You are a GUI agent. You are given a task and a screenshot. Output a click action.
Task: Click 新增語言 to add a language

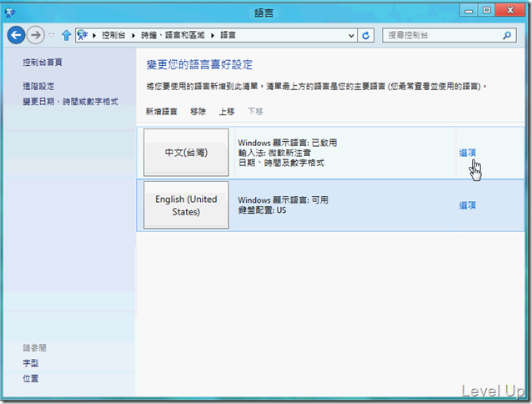[162, 111]
